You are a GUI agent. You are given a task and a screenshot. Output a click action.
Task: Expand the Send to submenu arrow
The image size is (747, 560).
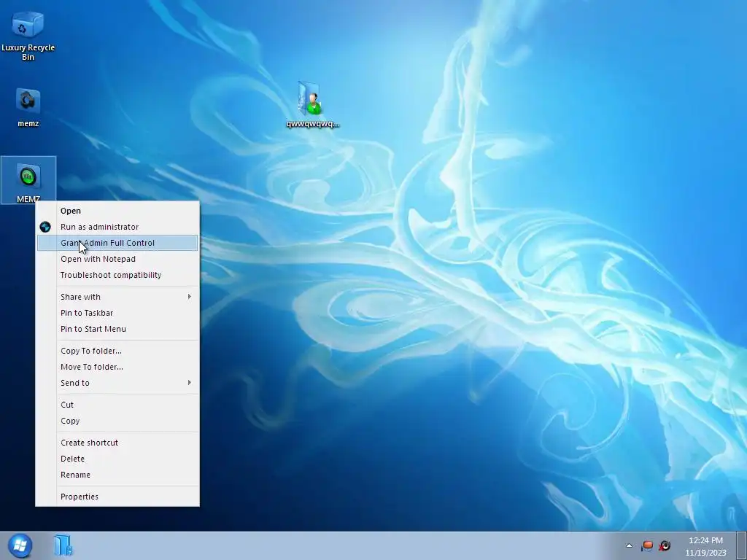coord(189,382)
